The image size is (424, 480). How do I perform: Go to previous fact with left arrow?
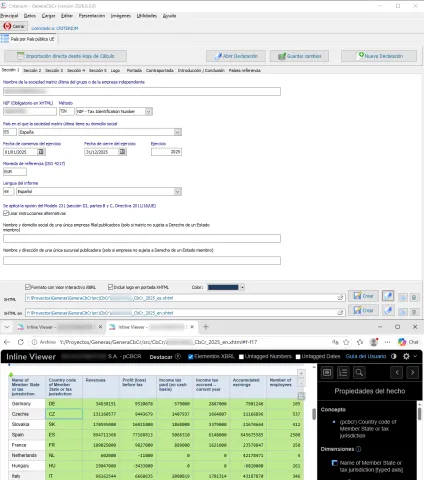click(x=397, y=372)
